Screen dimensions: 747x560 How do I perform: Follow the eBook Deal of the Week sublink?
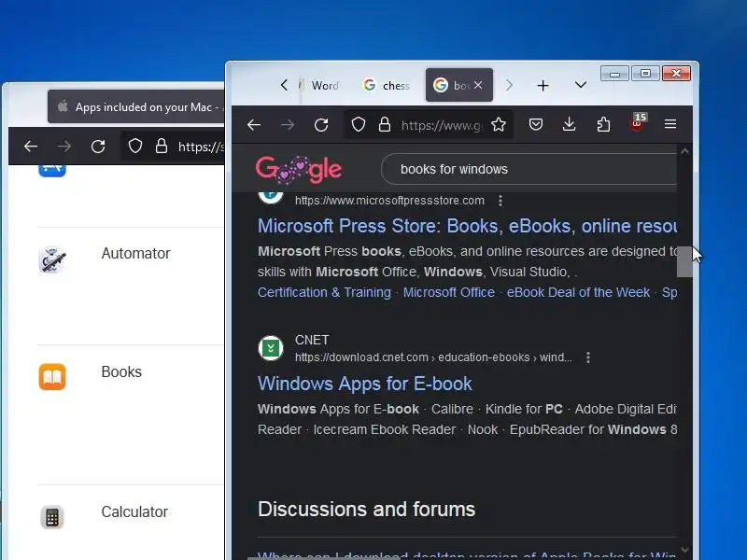pos(578,292)
